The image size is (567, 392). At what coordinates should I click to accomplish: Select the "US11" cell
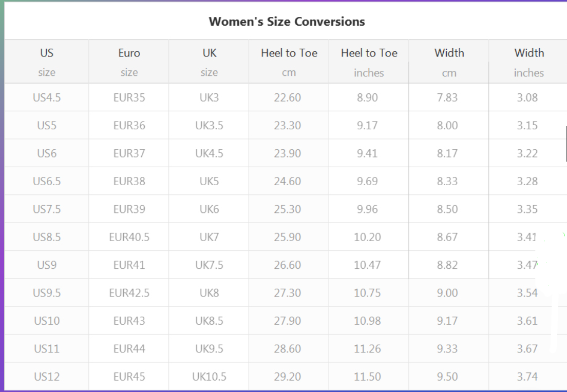click(47, 349)
